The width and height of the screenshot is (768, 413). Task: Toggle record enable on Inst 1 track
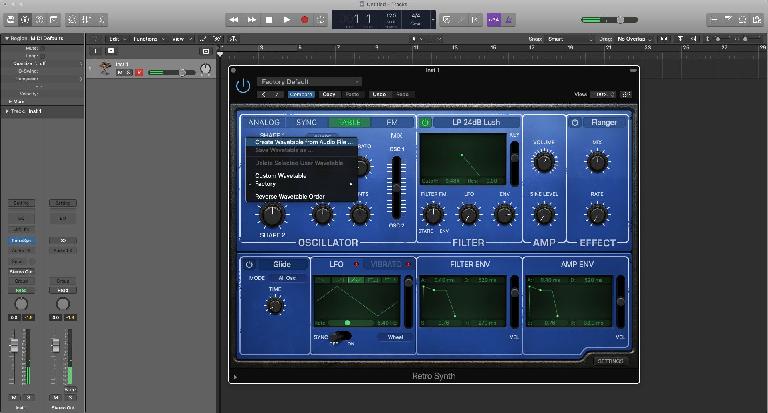pos(139,73)
